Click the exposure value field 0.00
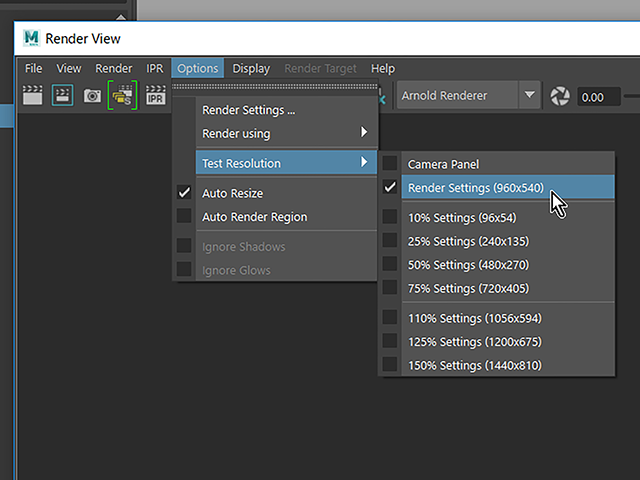Image resolution: width=640 pixels, height=480 pixels. (x=598, y=97)
